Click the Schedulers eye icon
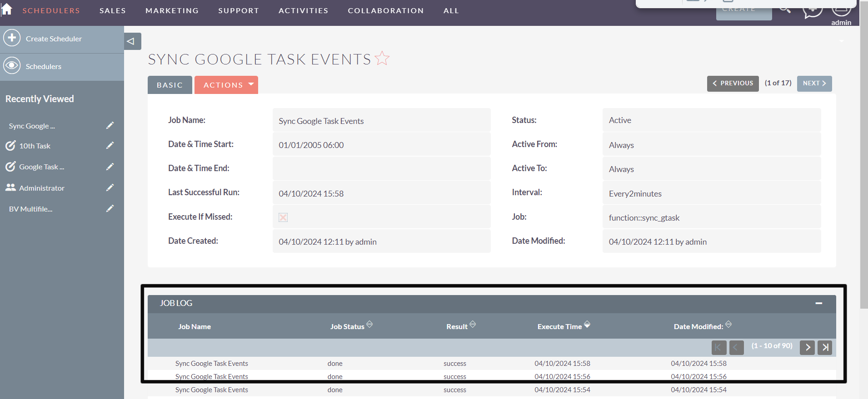868x399 pixels. (12, 66)
